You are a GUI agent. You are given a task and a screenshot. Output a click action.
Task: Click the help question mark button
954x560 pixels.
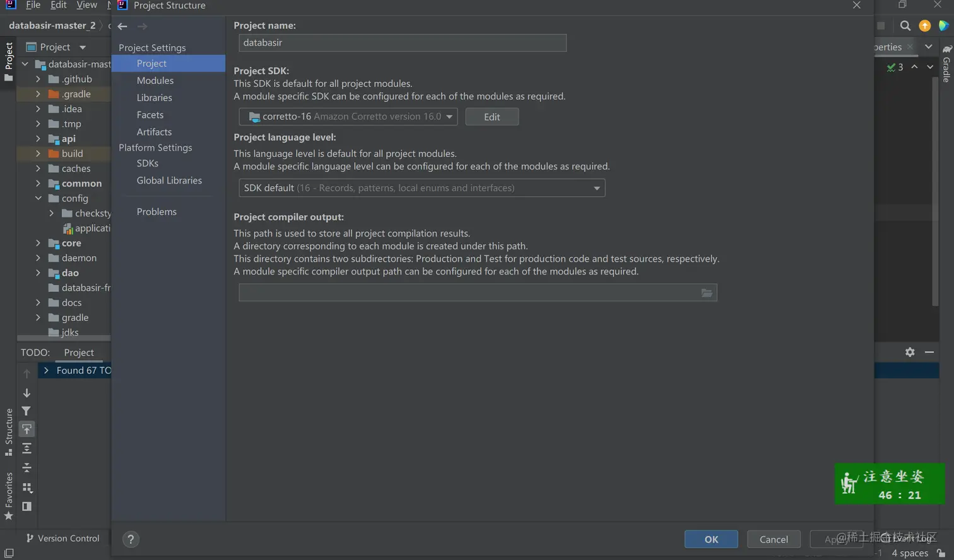click(x=131, y=539)
